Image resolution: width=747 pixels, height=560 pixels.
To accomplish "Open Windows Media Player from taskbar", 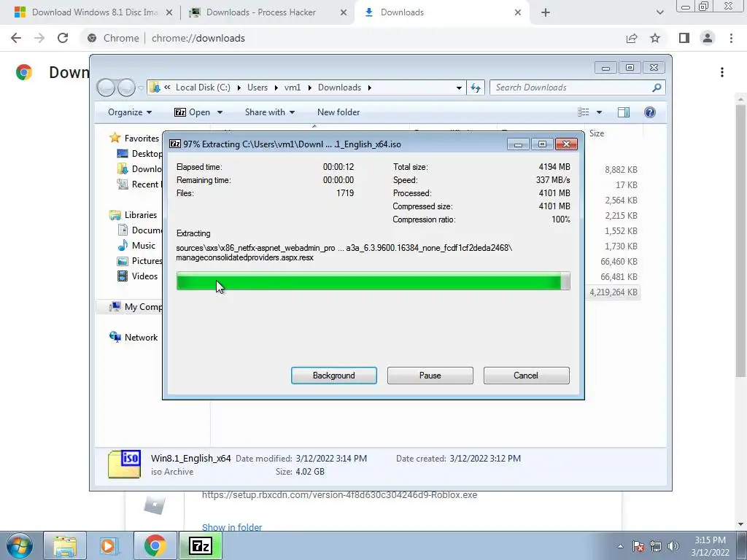I will pos(109,545).
